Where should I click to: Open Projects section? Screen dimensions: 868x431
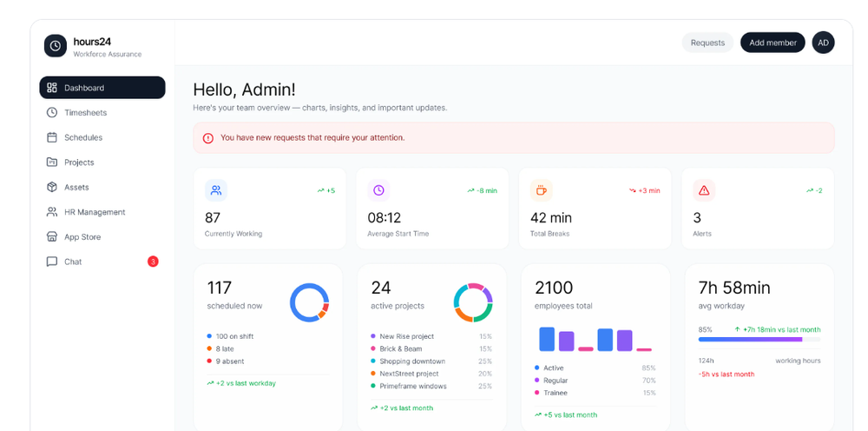tap(102, 162)
